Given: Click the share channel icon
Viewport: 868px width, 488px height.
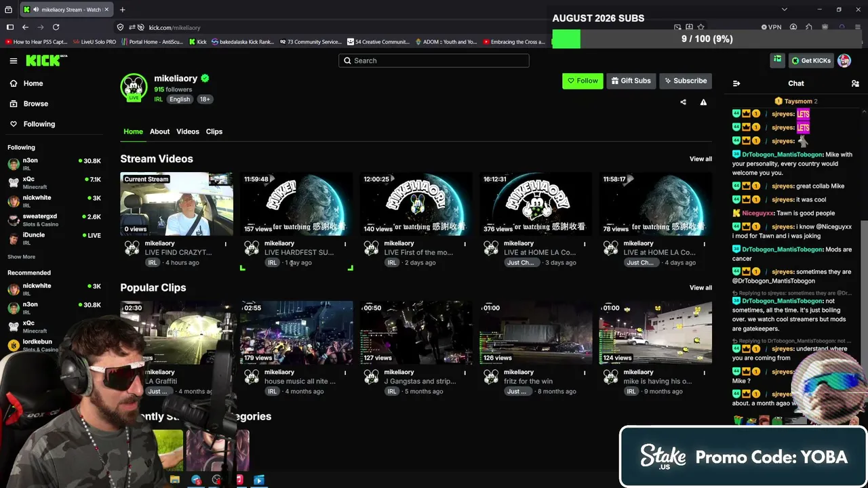Looking at the screenshot, I should point(683,102).
